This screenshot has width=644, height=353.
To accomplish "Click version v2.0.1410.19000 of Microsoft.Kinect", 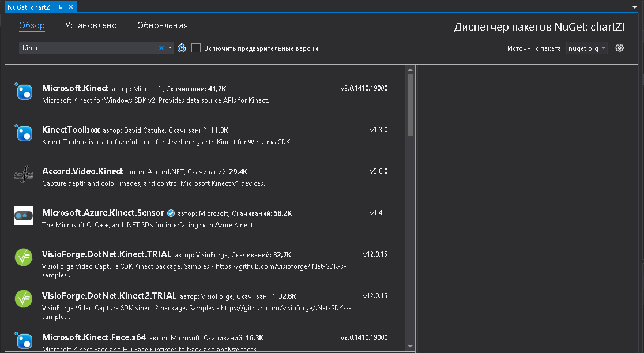I will click(x=364, y=88).
